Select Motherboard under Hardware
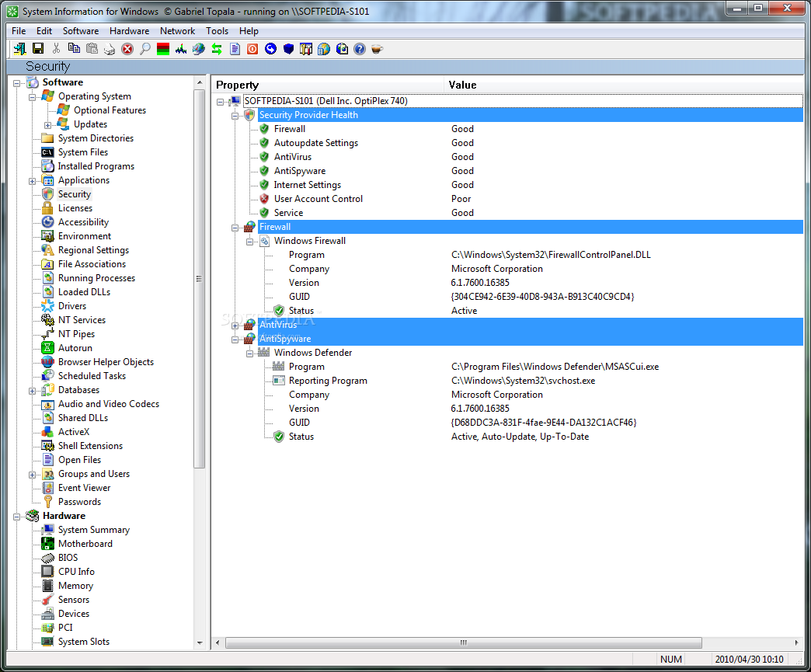The height and width of the screenshot is (672, 811). click(85, 544)
